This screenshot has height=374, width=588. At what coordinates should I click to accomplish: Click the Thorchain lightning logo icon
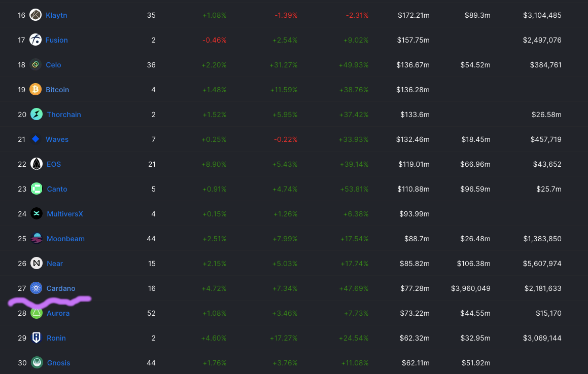point(37,115)
